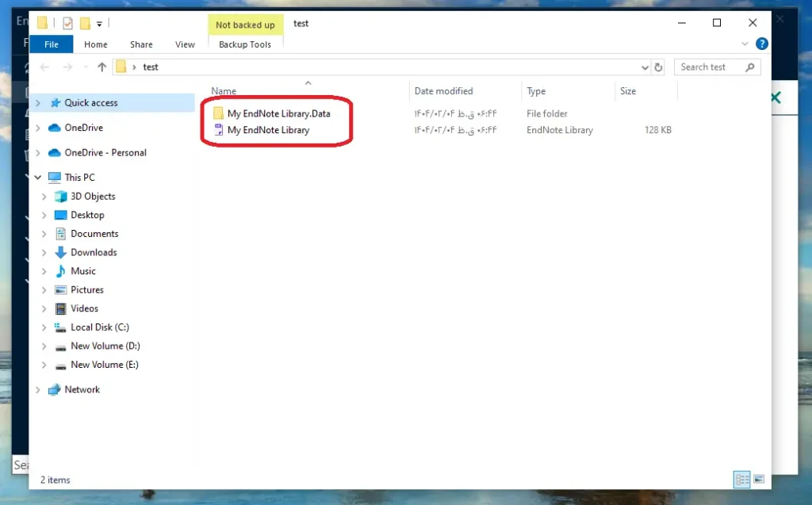The image size is (812, 505).
Task: Click the New folder icon in quick access toolbar
Action: tap(85, 23)
